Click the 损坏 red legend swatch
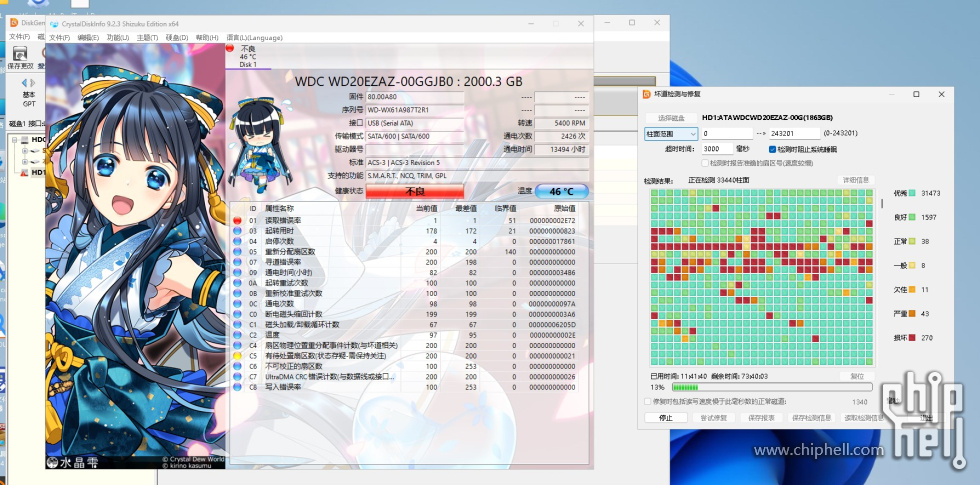The width and height of the screenshot is (980, 485). (x=912, y=338)
